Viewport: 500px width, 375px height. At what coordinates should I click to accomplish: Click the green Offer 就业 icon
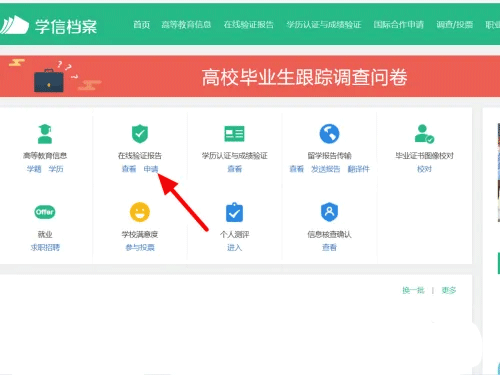(45, 212)
